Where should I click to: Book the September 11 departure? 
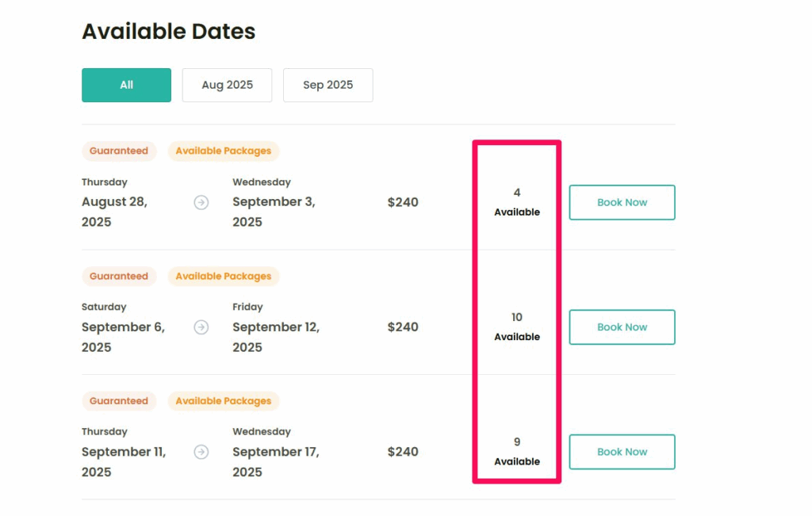point(622,452)
